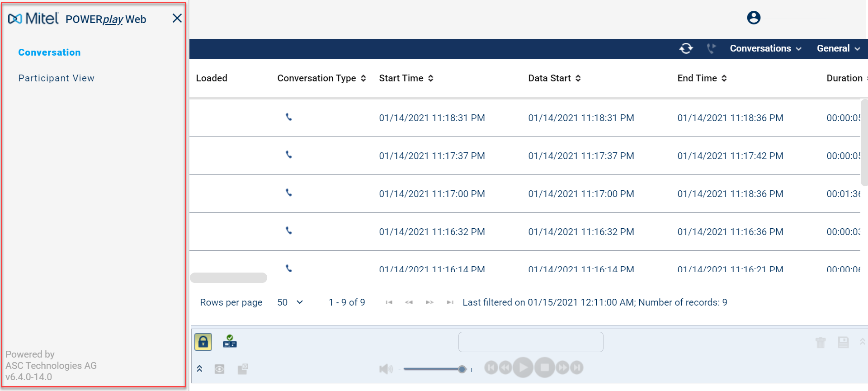Open the General dropdown menu
This screenshot has width=868, height=391.
pyautogui.click(x=838, y=48)
